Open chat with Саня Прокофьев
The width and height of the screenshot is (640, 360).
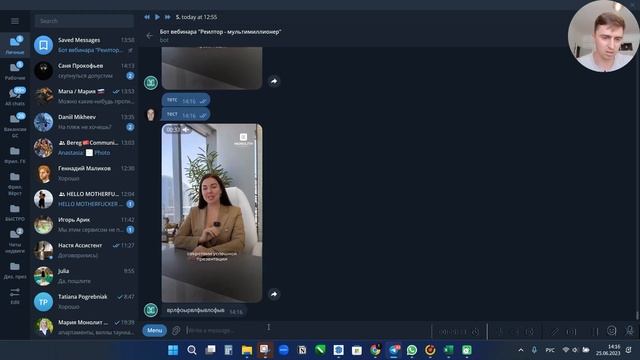click(x=84, y=71)
